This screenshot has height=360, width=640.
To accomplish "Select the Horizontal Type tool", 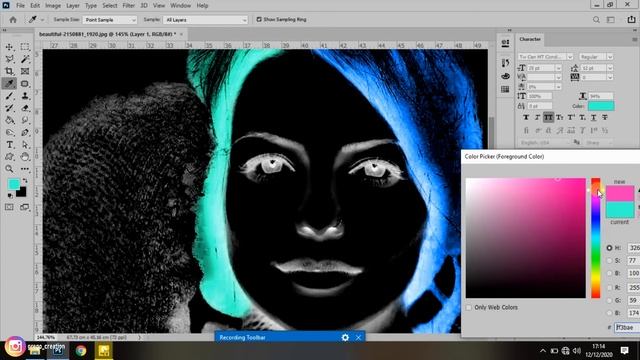I will (x=9, y=145).
